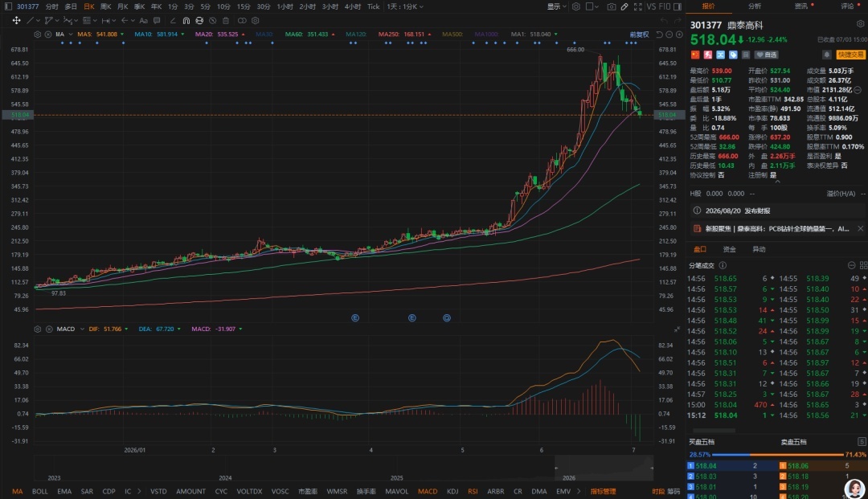Open the 指标管理 indicator management link
Screen dimensions: 868x499
click(603, 491)
